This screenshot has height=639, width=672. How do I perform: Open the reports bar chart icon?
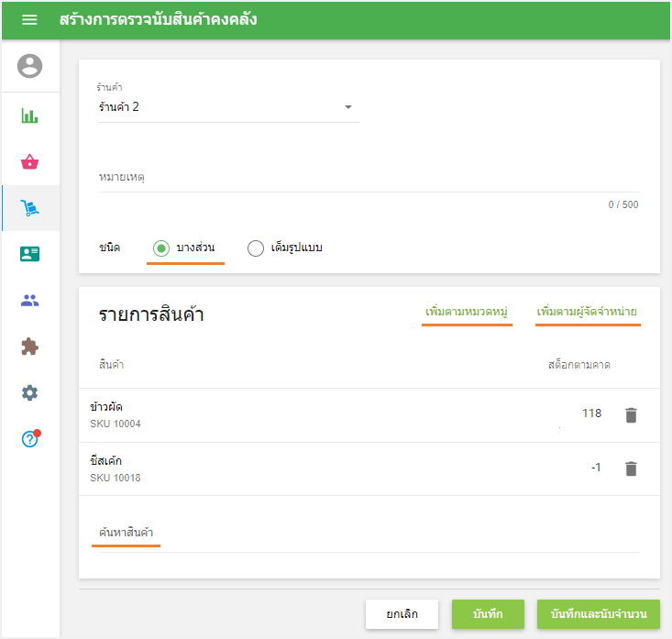[30, 116]
